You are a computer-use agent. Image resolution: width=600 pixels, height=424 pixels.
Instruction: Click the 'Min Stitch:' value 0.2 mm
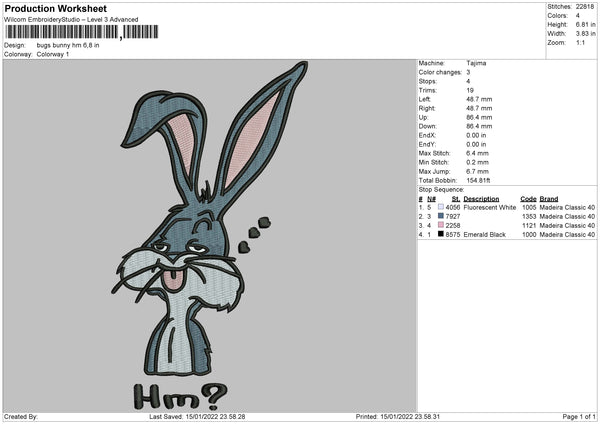click(478, 162)
